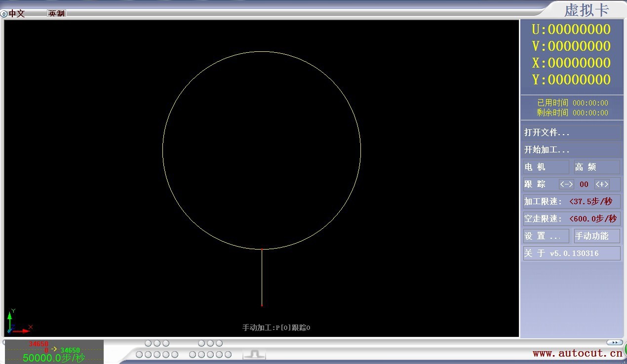Toggle the 电机 (motor) switch

[546, 167]
